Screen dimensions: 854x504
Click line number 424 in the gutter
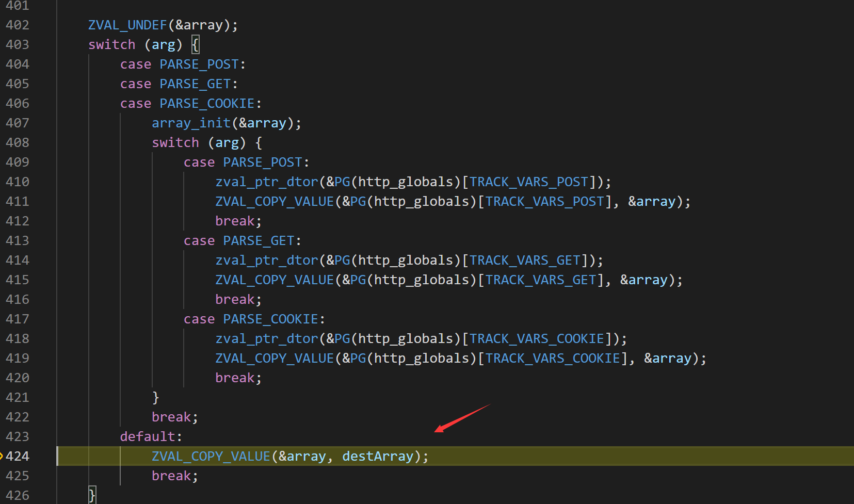point(18,456)
